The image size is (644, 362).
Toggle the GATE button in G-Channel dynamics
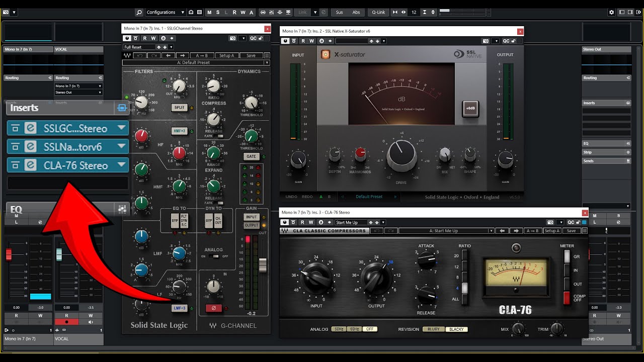[x=251, y=156]
